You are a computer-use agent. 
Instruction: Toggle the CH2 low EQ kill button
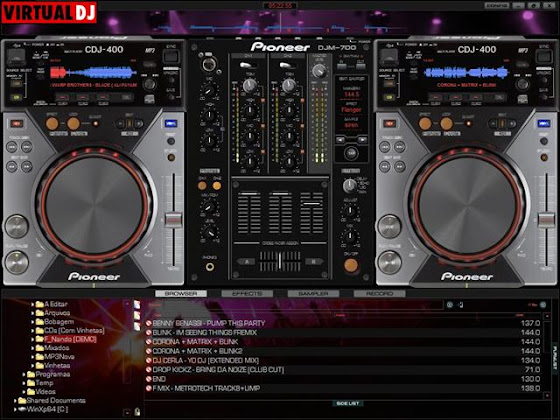coord(302,152)
